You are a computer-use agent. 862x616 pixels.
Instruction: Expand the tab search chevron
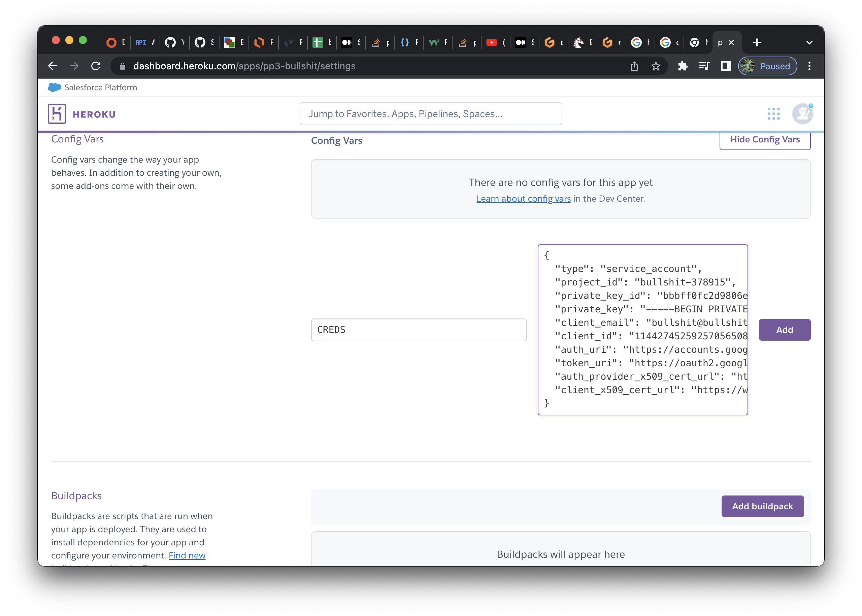coord(809,42)
